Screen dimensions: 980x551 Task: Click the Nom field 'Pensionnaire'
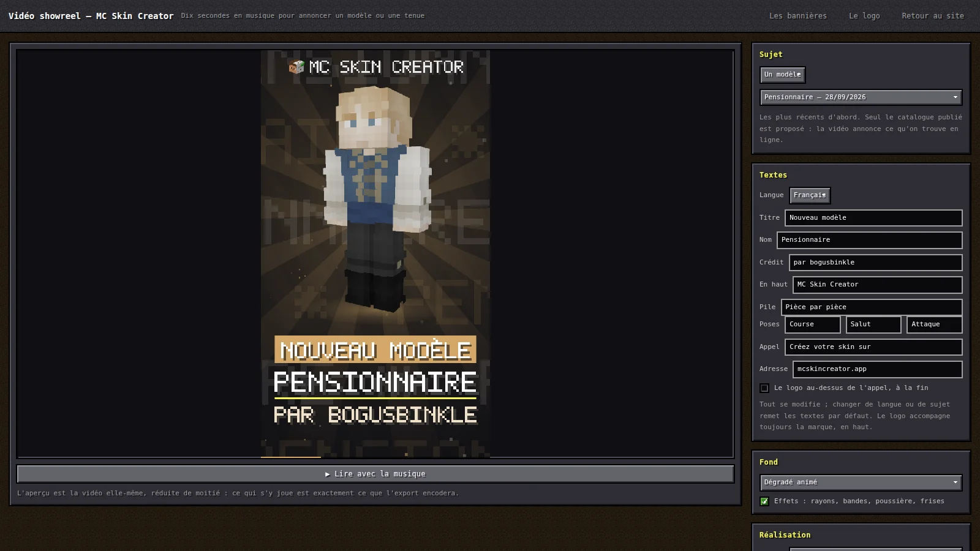(x=869, y=240)
